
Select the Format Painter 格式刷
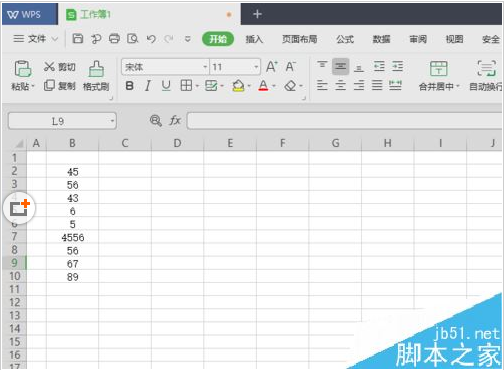coord(96,76)
